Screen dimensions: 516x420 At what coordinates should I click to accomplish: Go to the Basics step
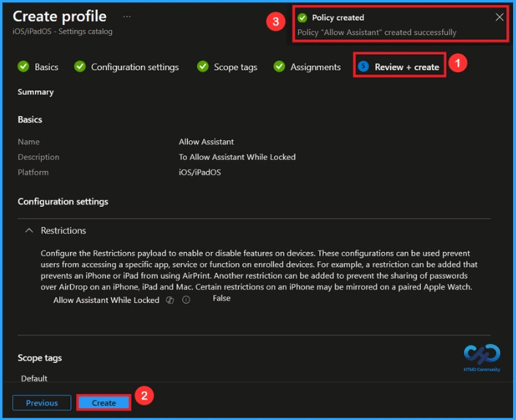[46, 67]
